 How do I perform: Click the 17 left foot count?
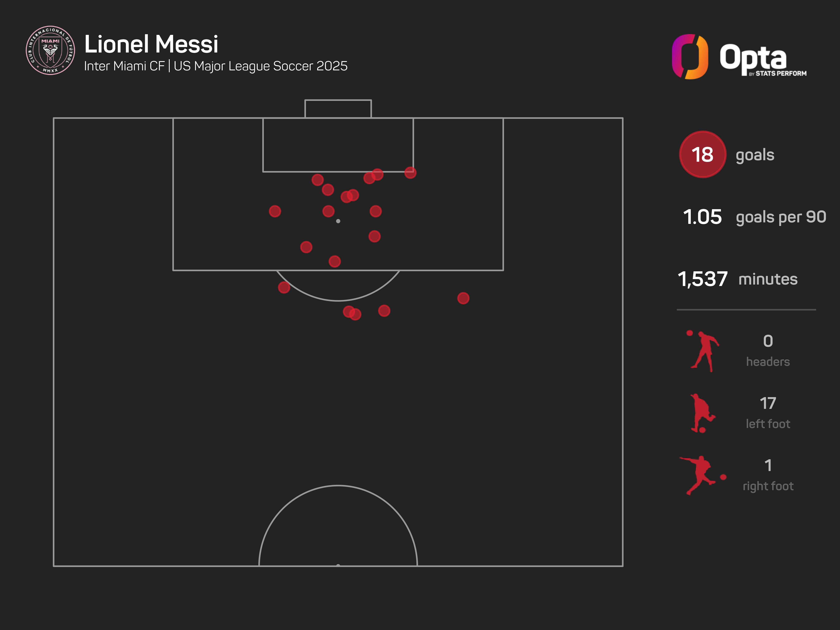click(768, 403)
